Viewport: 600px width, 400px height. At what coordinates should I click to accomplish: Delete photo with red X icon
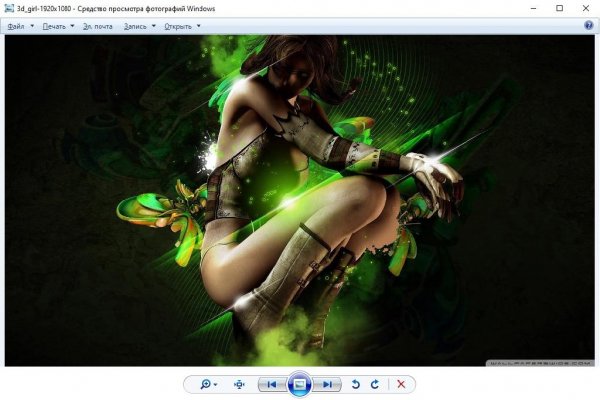tap(401, 384)
